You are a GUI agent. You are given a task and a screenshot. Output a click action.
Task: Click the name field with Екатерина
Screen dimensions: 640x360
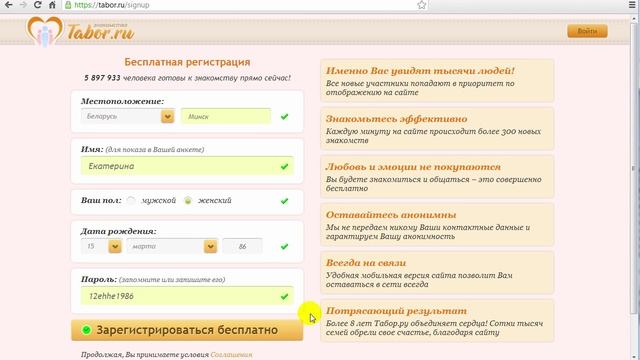187,166
